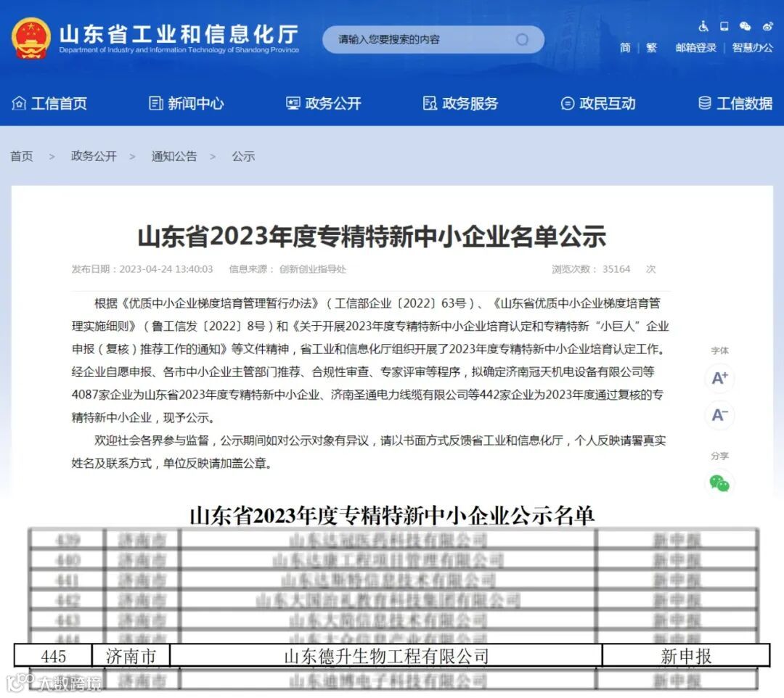Open 智慧办公 smart office link
784x698 pixels.
click(753, 47)
